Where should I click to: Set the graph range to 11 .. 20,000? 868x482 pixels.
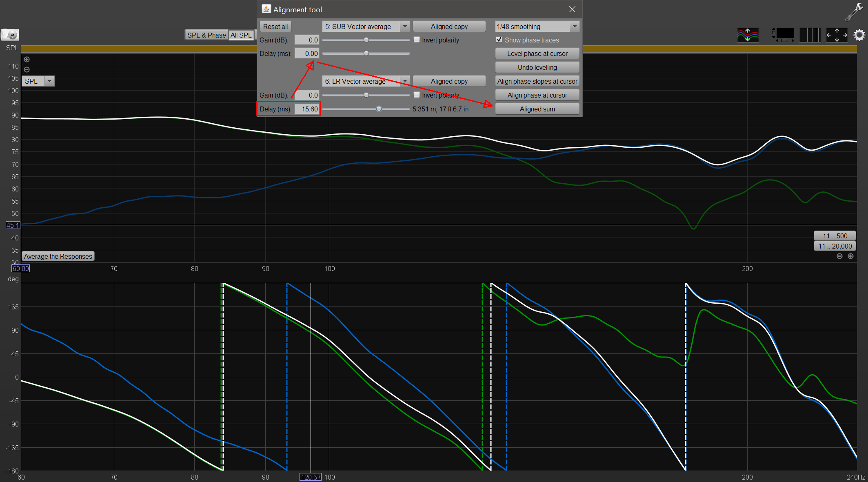point(835,246)
